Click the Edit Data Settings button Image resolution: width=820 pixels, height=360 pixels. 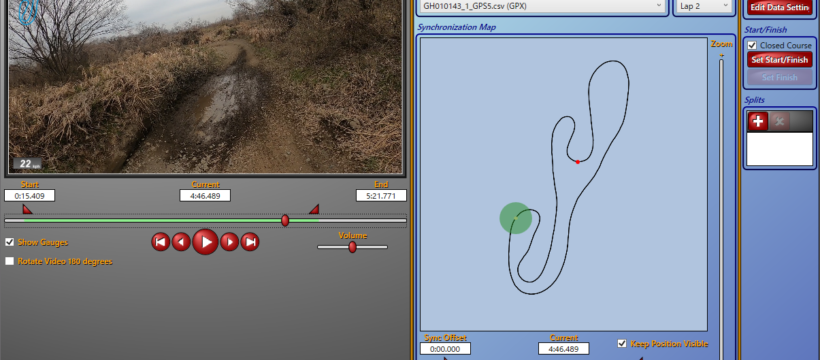(780, 7)
